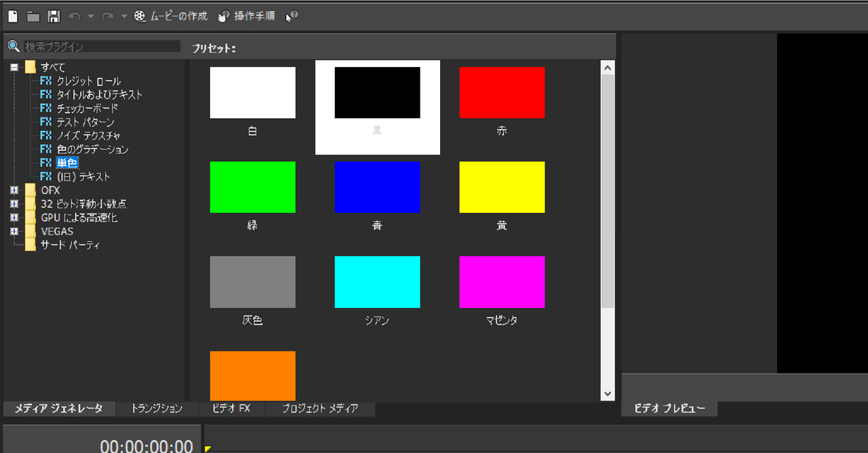Select (旧) テキスト generator
The height and width of the screenshot is (453, 868).
83,176
